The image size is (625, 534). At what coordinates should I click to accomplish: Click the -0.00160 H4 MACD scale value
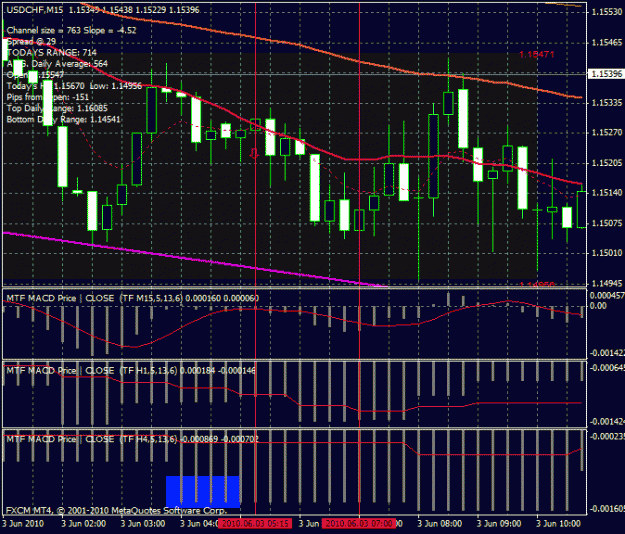[x=607, y=509]
